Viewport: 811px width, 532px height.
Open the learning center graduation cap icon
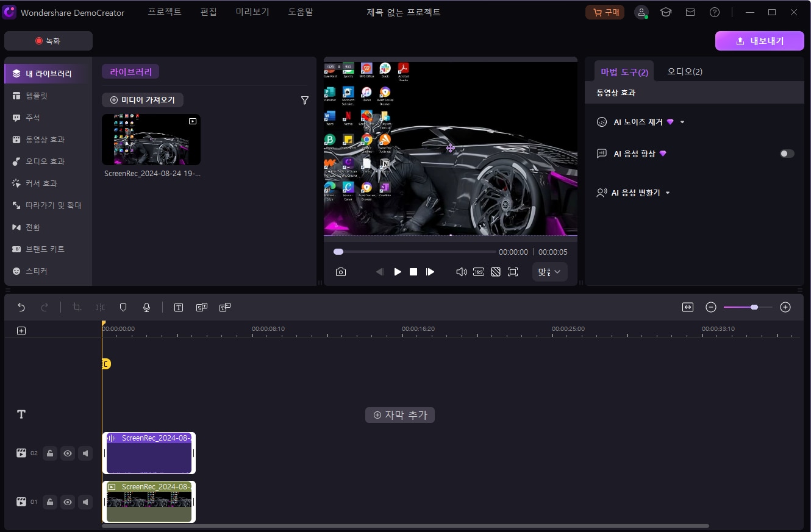(x=666, y=12)
